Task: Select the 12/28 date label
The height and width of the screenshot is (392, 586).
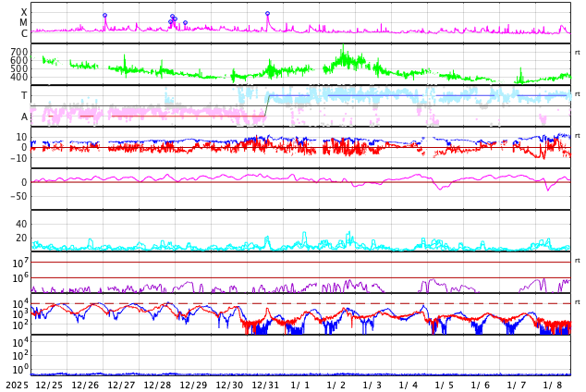Action: [x=157, y=385]
